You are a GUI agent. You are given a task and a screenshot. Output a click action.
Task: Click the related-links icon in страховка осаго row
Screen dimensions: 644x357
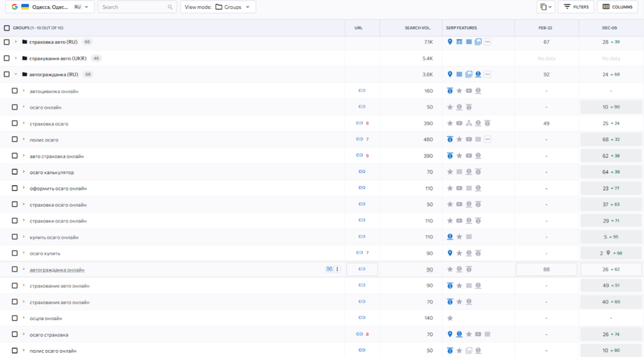[x=469, y=123]
